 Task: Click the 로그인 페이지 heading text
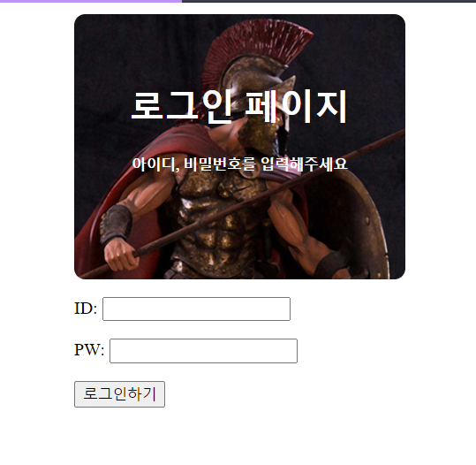pos(239,106)
